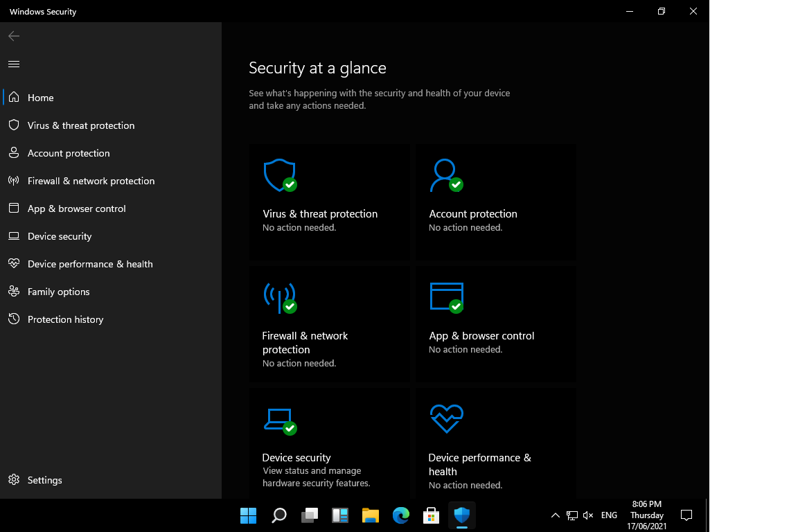Click App & browser control card title
Viewport: 798px width, 532px height.
click(x=481, y=336)
